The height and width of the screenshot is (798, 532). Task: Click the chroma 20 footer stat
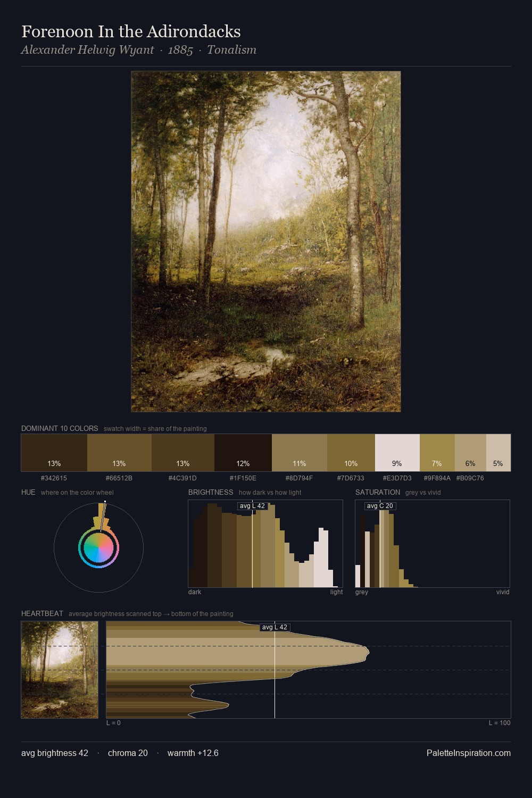(x=128, y=753)
